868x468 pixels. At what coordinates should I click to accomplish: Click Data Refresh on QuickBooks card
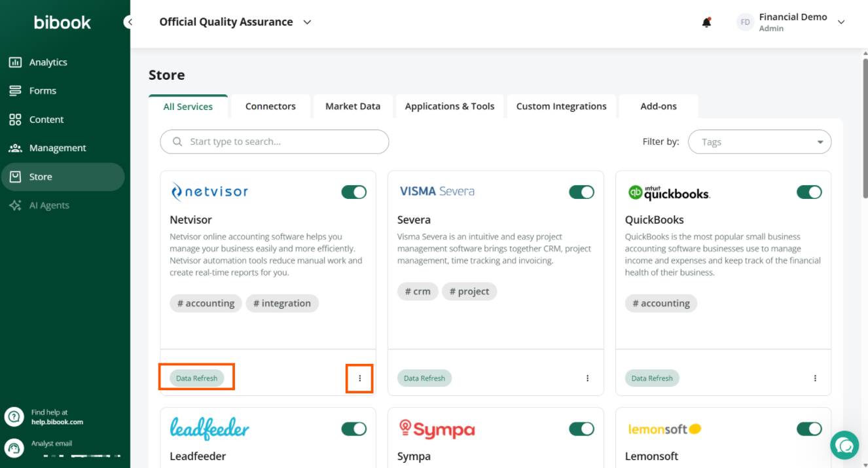(652, 378)
